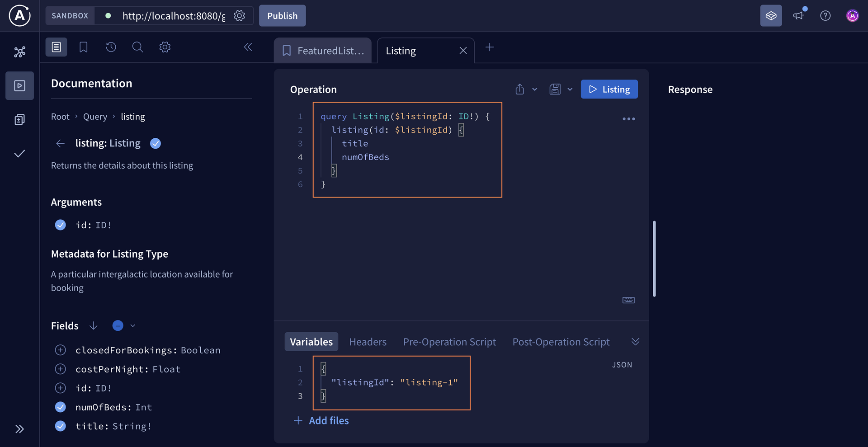Open Explorer settings gear beside the search icon
The width and height of the screenshot is (868, 447).
click(165, 47)
